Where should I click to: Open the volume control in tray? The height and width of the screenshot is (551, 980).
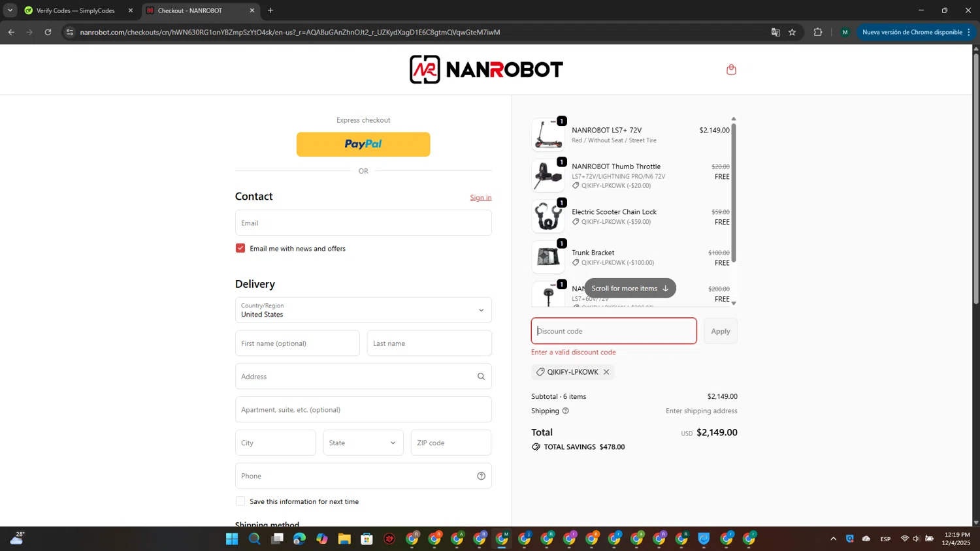[x=916, y=539]
